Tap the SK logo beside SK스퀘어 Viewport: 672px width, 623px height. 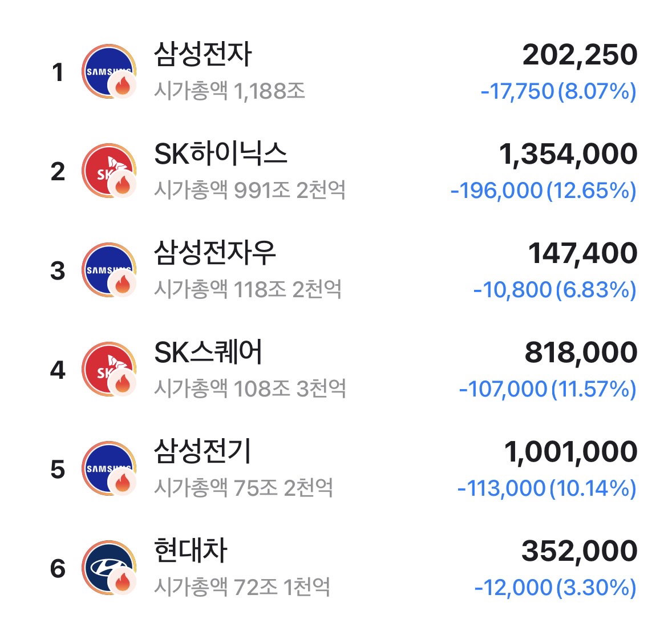(x=109, y=369)
